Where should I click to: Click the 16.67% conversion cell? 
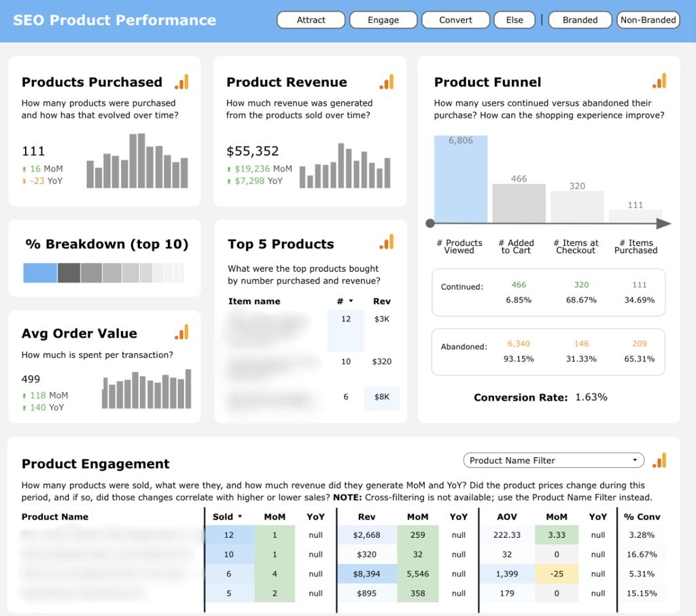(x=642, y=554)
